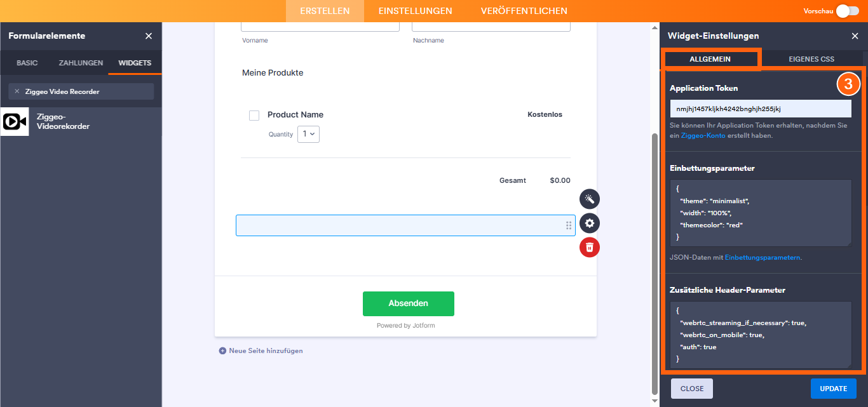The width and height of the screenshot is (868, 407).
Task: Open the Quantity dropdown
Action: click(x=308, y=134)
